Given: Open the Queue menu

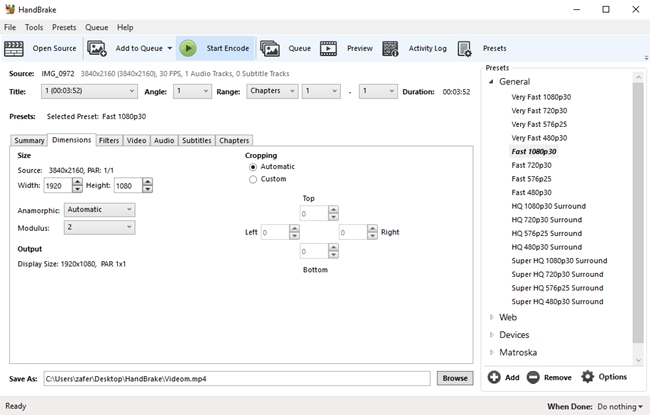Looking at the screenshot, I should coord(97,27).
